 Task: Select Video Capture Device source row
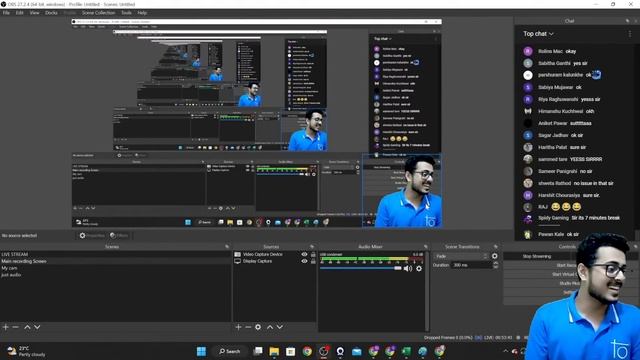[275, 254]
